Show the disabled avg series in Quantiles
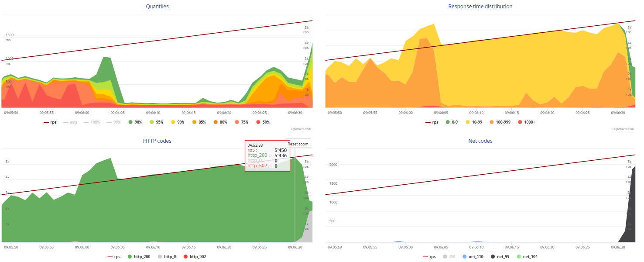 click(x=69, y=122)
